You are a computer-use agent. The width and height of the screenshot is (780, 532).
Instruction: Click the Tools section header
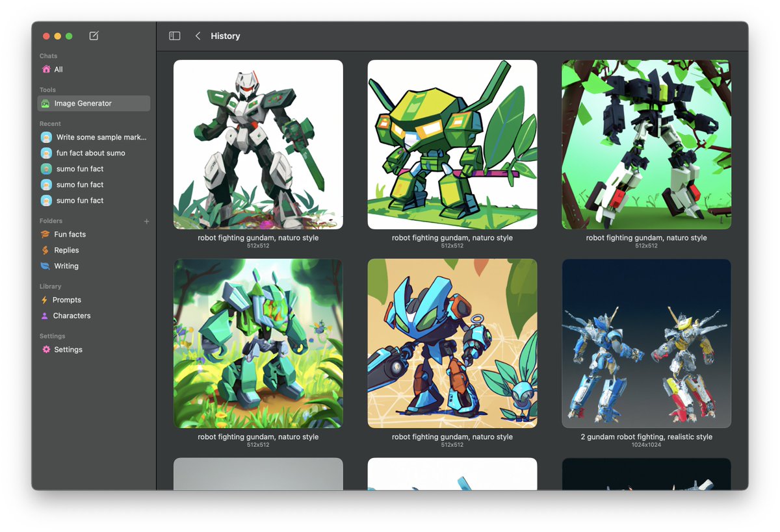coord(47,90)
